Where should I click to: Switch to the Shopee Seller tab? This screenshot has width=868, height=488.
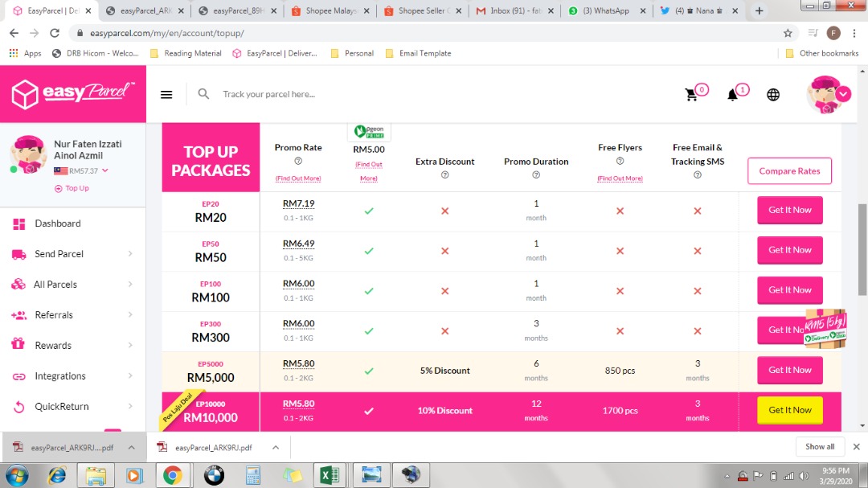pos(423,10)
